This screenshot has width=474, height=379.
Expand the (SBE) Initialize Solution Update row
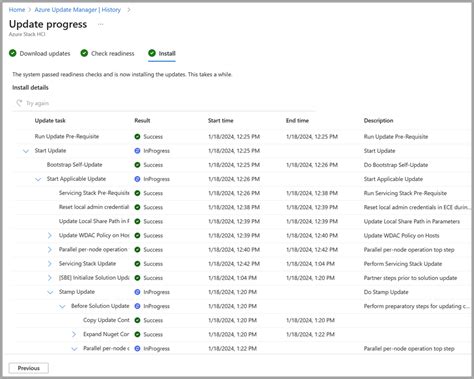coord(50,278)
